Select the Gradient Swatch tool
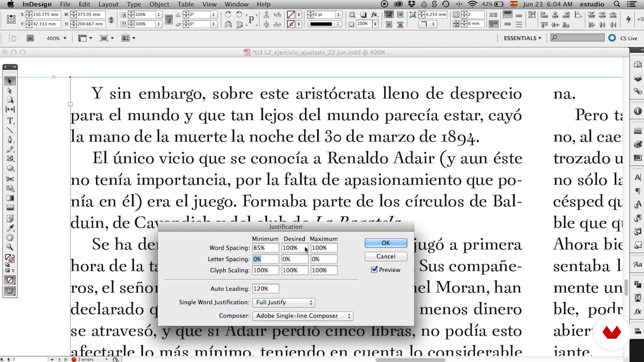Image resolution: width=644 pixels, height=362 pixels. point(10,198)
